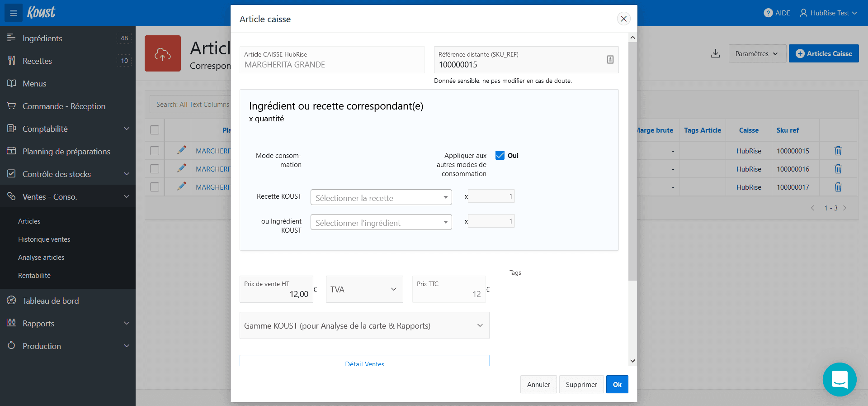
Task: Click the Articles Caisse add button
Action: tap(824, 53)
